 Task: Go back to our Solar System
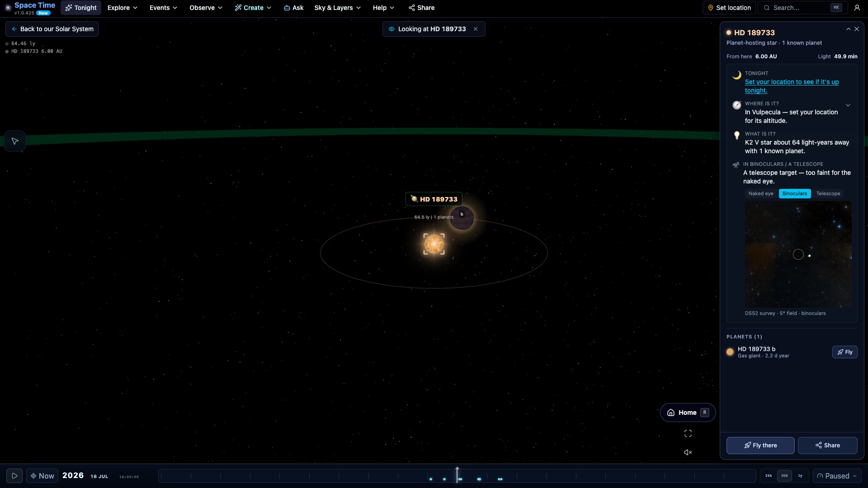(x=52, y=29)
